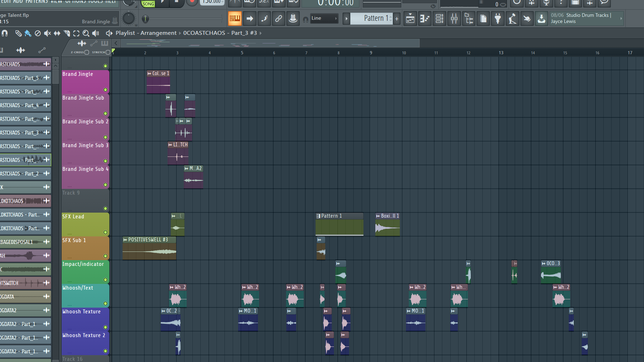This screenshot has width=644, height=362.
Task: Open pattern list arrow left of Pattern 1
Action: (x=346, y=18)
